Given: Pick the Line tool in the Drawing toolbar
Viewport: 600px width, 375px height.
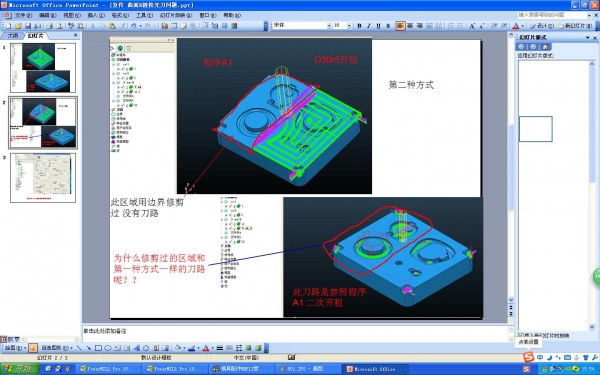Looking at the screenshot, I should pyautogui.click(x=79, y=348).
